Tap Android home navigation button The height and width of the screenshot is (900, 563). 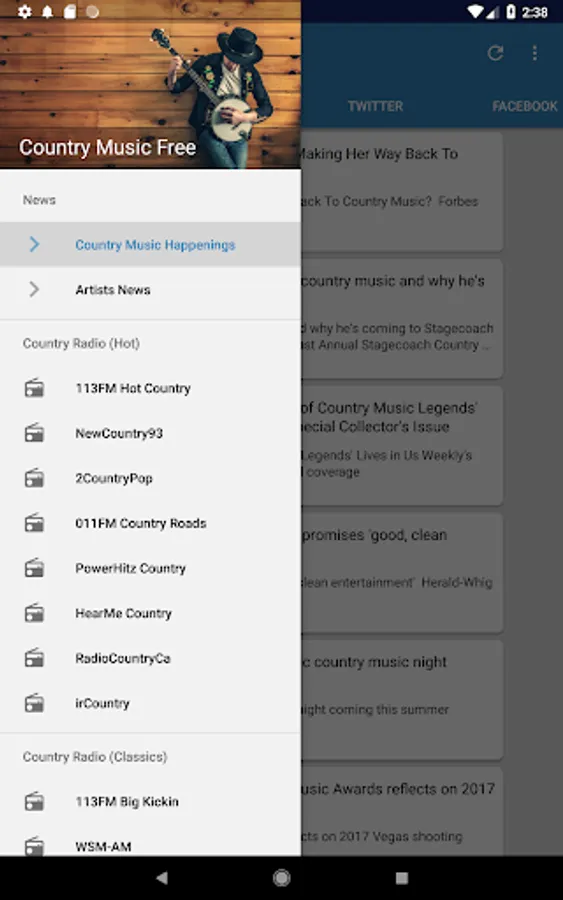click(281, 878)
